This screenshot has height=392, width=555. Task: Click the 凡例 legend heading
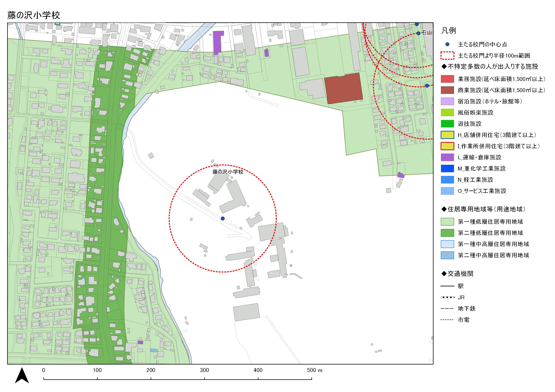coord(449,31)
